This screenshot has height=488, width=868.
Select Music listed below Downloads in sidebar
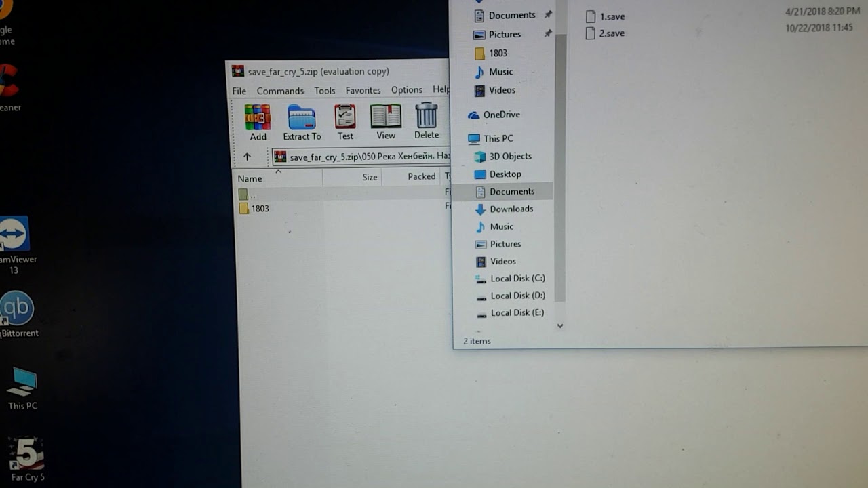click(494, 226)
